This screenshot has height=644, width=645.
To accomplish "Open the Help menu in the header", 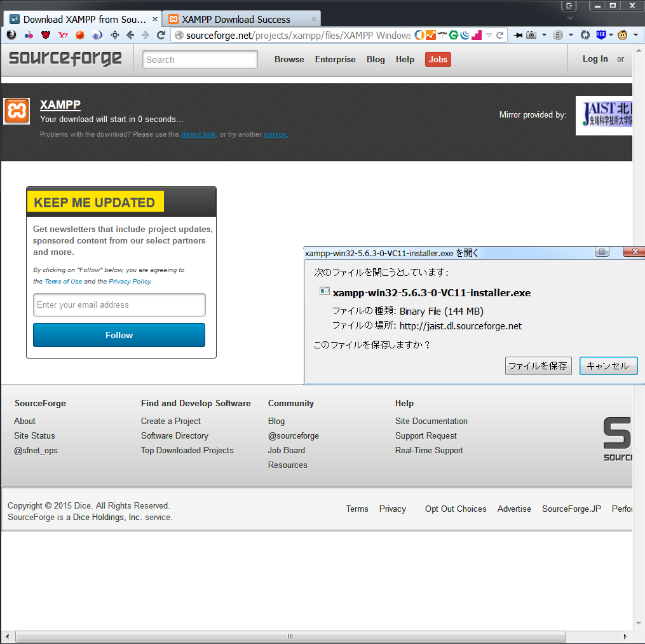I will pos(405,59).
